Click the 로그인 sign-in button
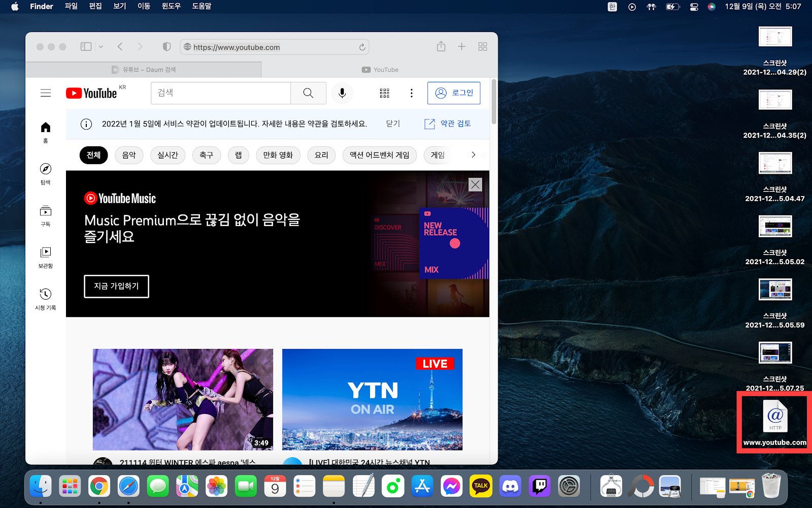This screenshot has height=508, width=812. point(454,93)
